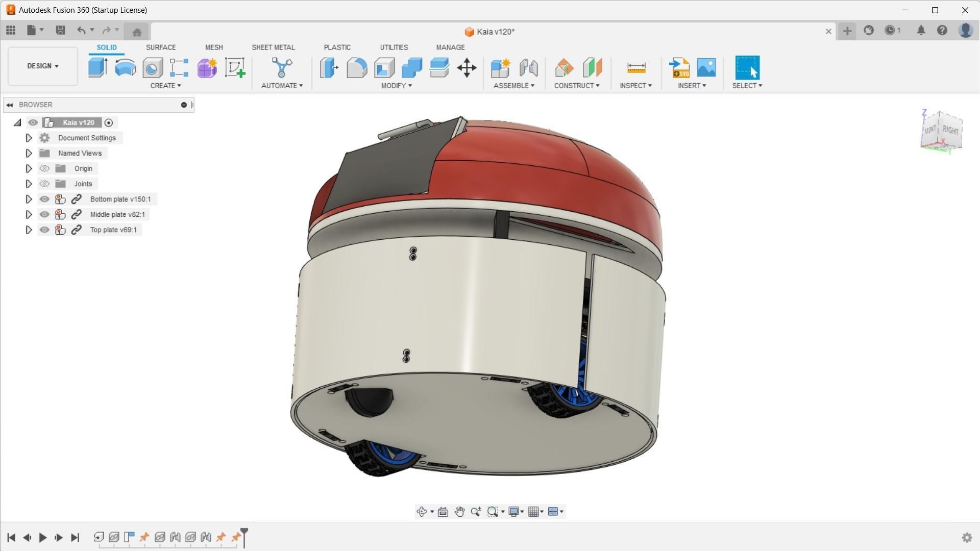Hide the Bottom plate v150:1 component
Screen dimensions: 980x551
click(44, 199)
